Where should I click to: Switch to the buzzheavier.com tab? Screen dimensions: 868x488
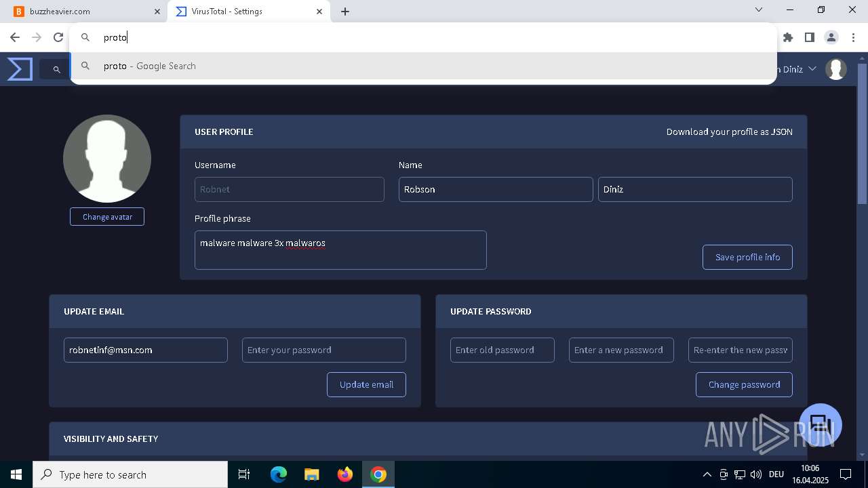pos(87,12)
